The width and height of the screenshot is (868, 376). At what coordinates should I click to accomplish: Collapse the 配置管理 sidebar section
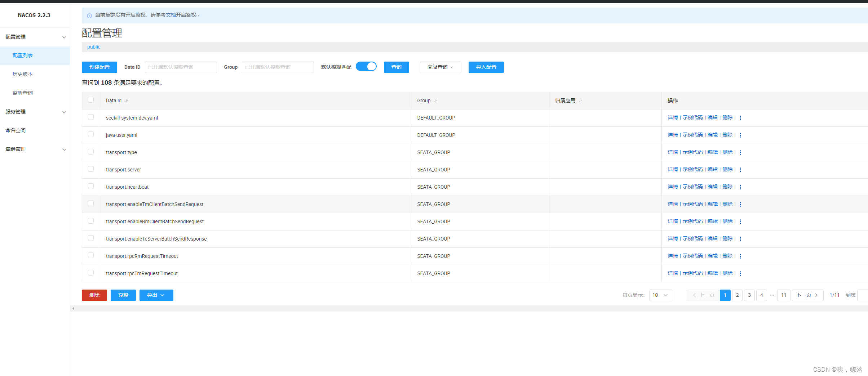click(35, 37)
